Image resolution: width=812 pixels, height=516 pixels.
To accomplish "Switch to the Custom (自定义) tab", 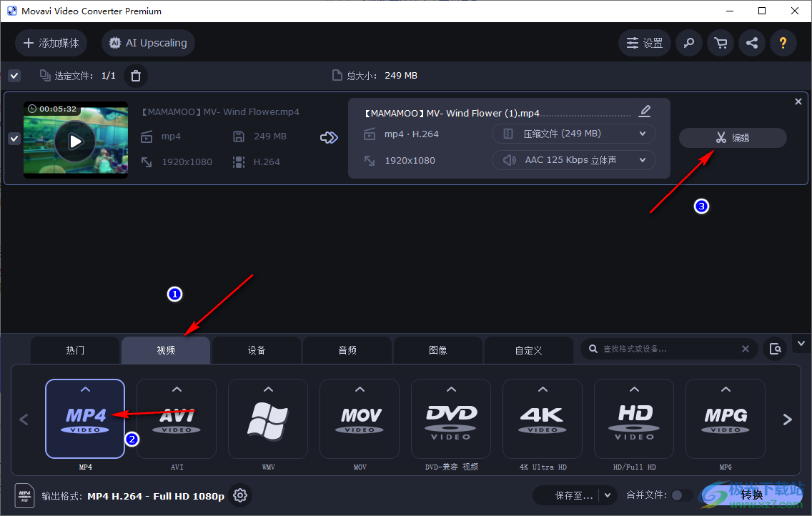I will point(529,350).
